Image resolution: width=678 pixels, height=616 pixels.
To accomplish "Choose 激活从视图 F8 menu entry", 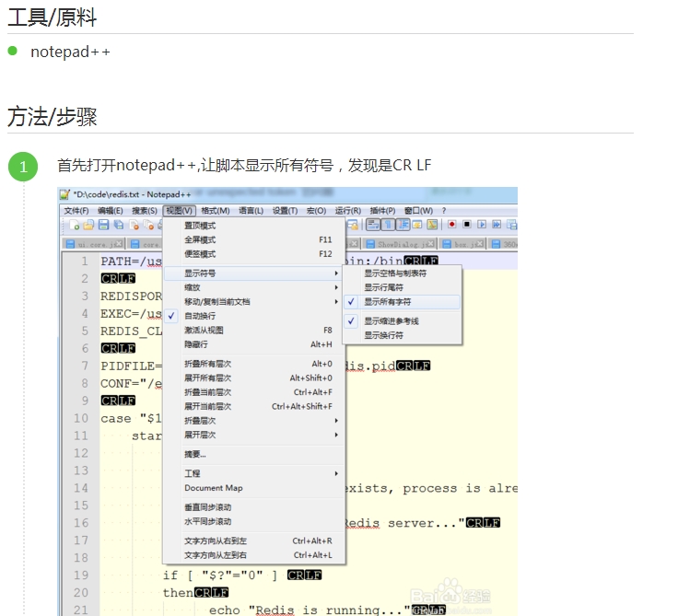I will 254,331.
